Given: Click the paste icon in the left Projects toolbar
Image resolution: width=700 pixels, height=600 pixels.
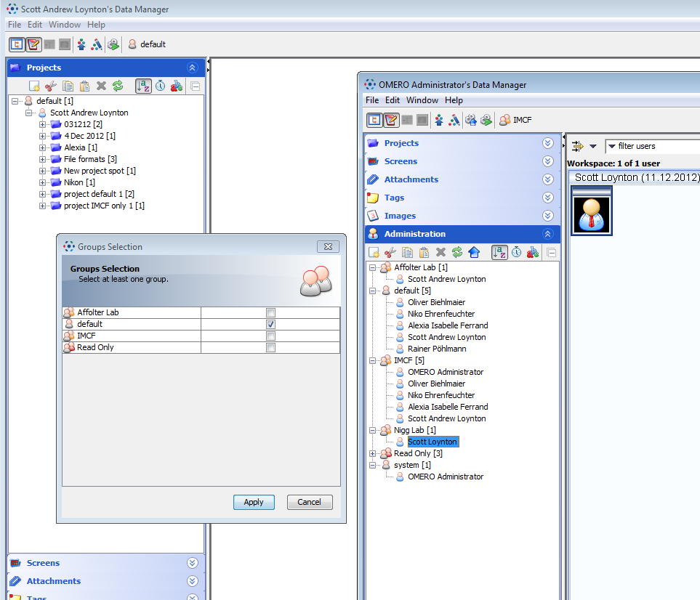Looking at the screenshot, I should (84, 86).
